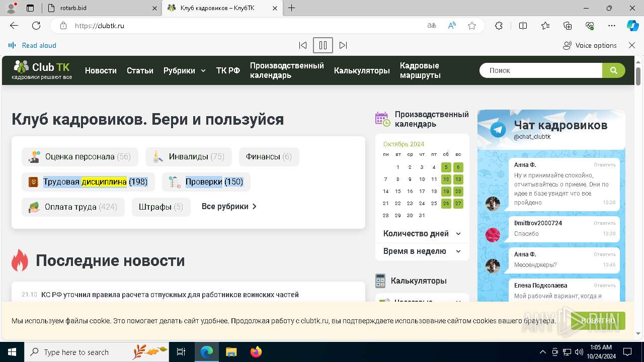Open Edge Settings and more menu
Screen dimensions: 644x362
tap(612, 26)
